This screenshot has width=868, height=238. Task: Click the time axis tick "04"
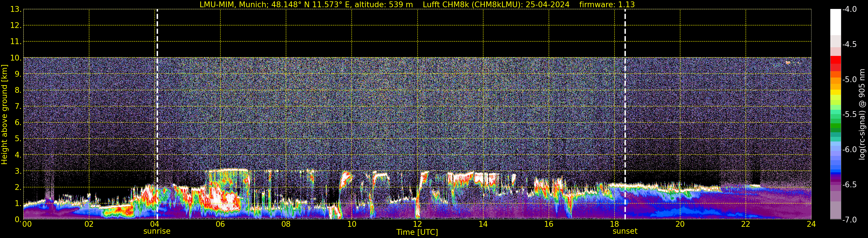pyautogui.click(x=155, y=224)
